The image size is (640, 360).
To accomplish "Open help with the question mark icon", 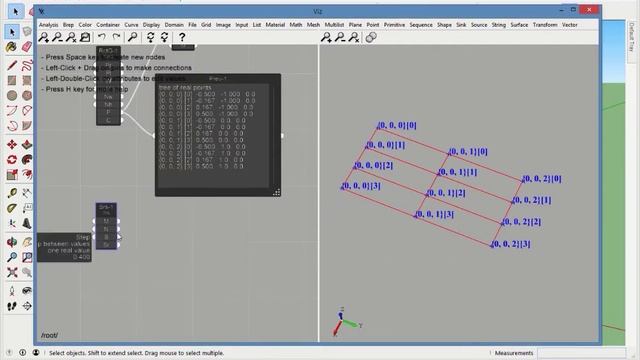I will 182,37.
